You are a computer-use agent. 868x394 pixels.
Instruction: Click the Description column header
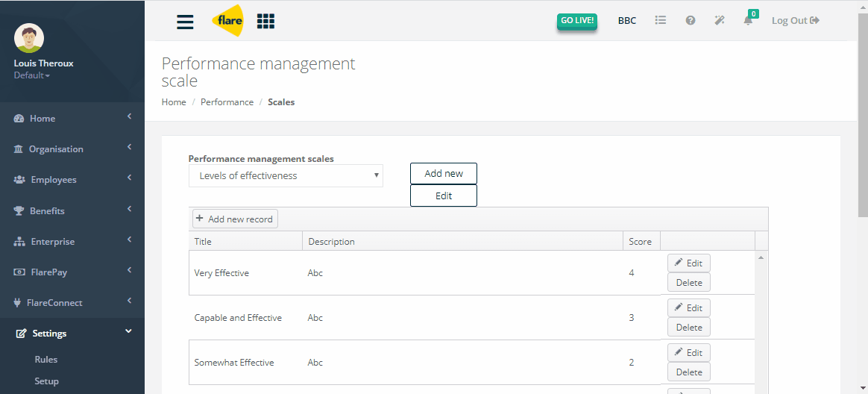(x=463, y=242)
